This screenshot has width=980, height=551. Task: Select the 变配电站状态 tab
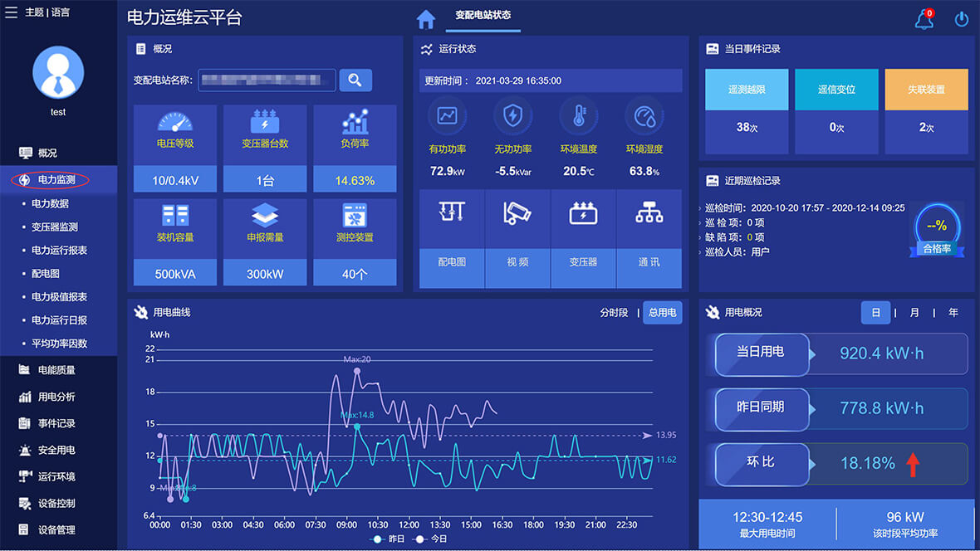483,16
